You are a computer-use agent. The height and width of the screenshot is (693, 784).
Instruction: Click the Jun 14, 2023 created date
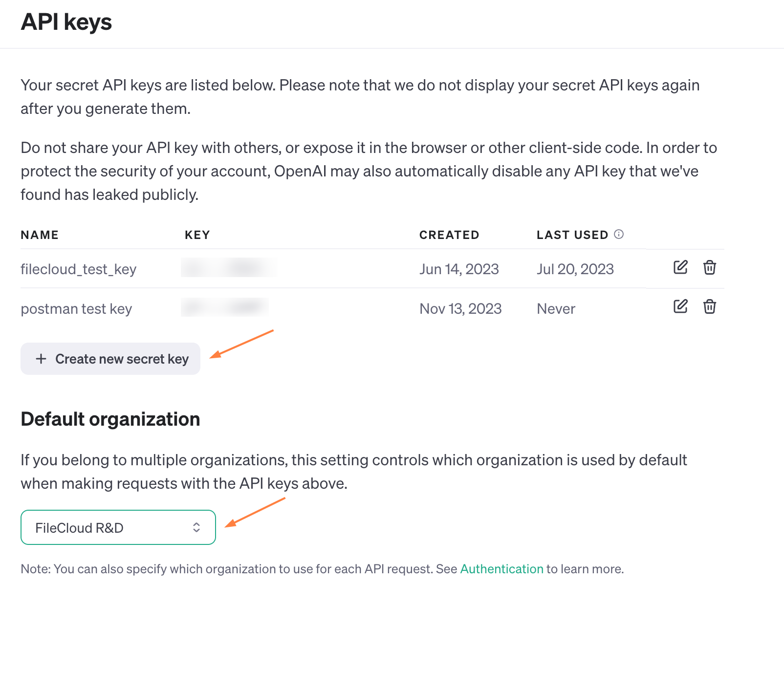click(459, 269)
